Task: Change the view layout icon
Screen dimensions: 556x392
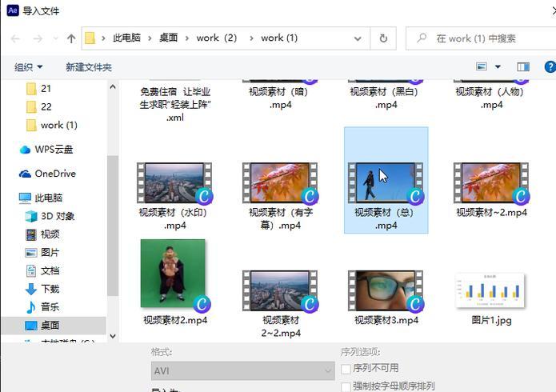Action: (x=481, y=66)
